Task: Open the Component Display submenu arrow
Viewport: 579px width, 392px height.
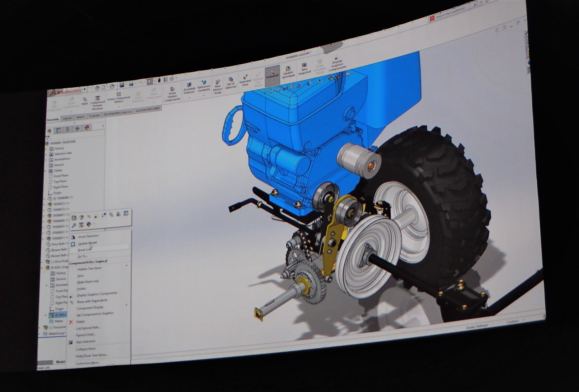Action: point(127,305)
